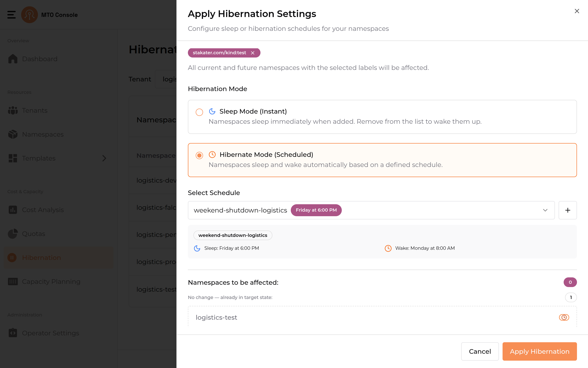Open the Select Schedule dropdown
The width and height of the screenshot is (588, 368).
371,210
